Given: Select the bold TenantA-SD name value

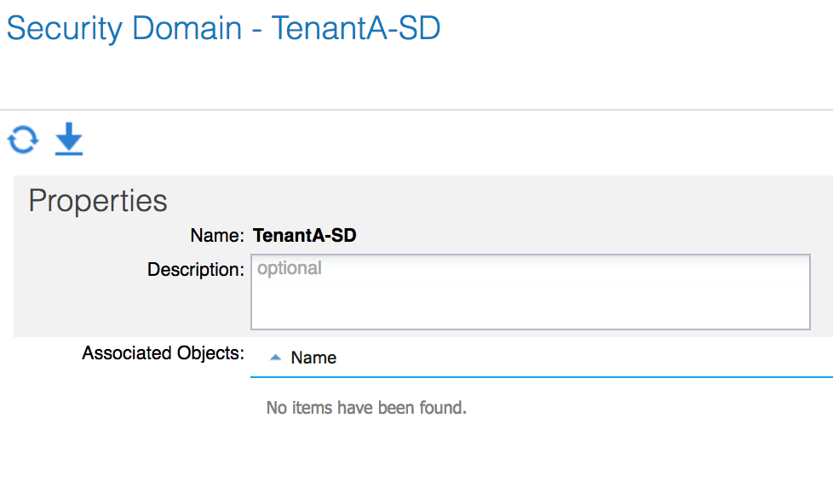Looking at the screenshot, I should tap(304, 235).
